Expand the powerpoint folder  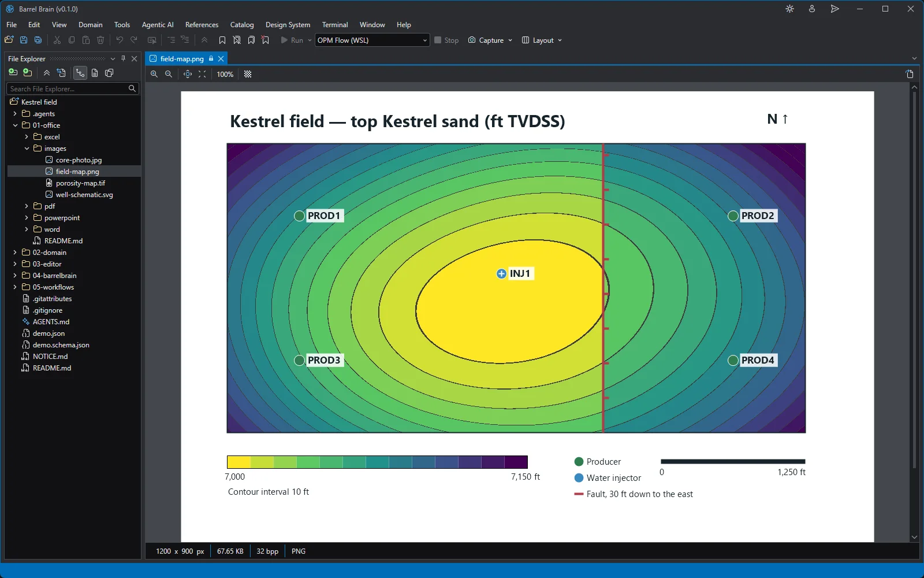[27, 218]
